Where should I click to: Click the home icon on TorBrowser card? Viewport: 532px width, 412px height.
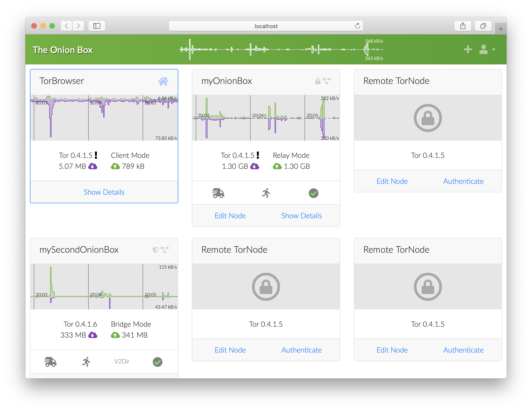point(163,81)
